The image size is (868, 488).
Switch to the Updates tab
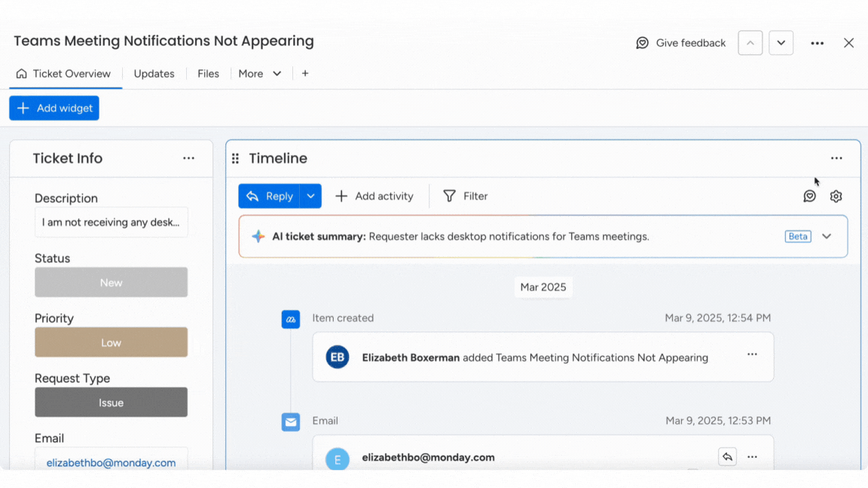(154, 74)
